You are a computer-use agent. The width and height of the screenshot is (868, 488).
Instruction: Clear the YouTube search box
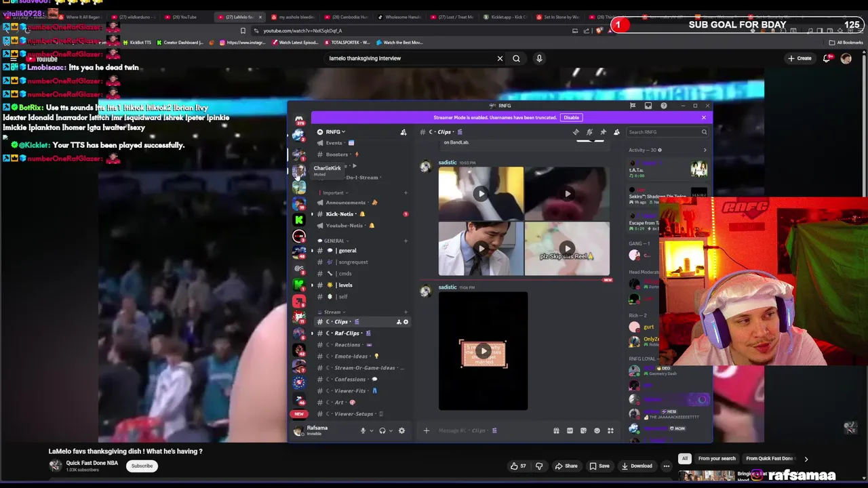tap(500, 58)
